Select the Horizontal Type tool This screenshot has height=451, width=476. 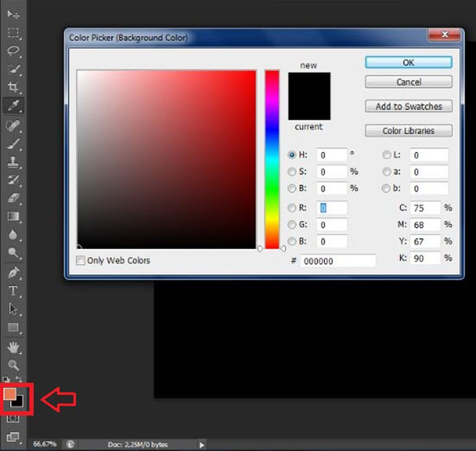click(13, 291)
